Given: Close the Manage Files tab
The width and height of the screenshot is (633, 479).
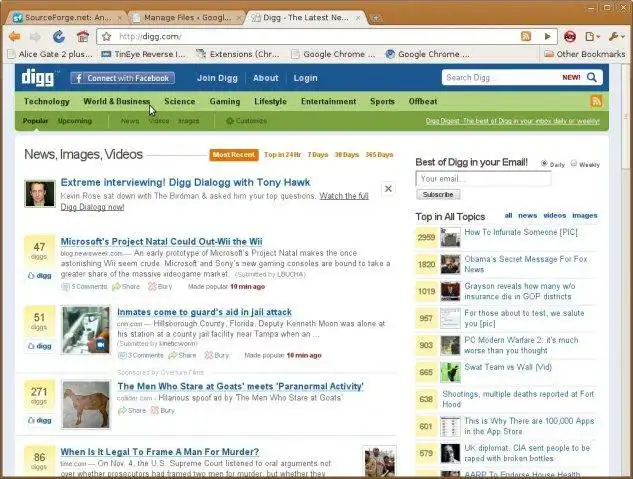Looking at the screenshot, I should coord(239,18).
